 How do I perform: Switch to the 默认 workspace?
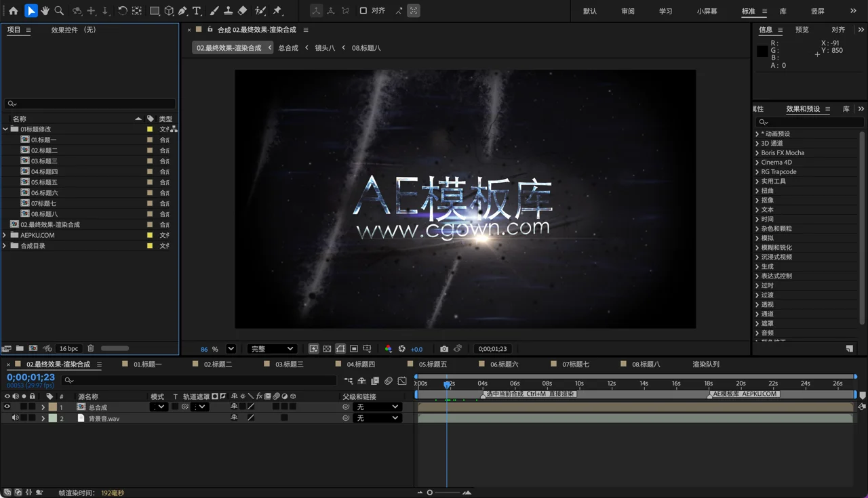tap(590, 12)
